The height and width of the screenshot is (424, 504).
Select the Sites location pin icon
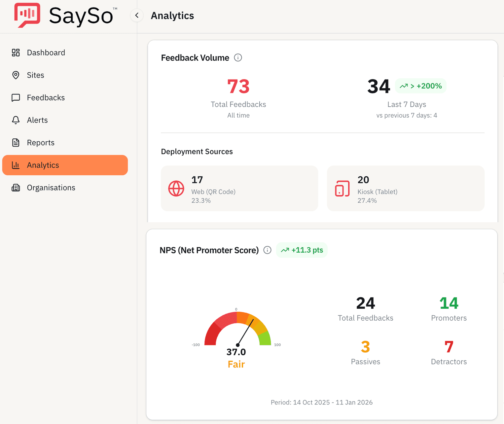pyautogui.click(x=16, y=75)
